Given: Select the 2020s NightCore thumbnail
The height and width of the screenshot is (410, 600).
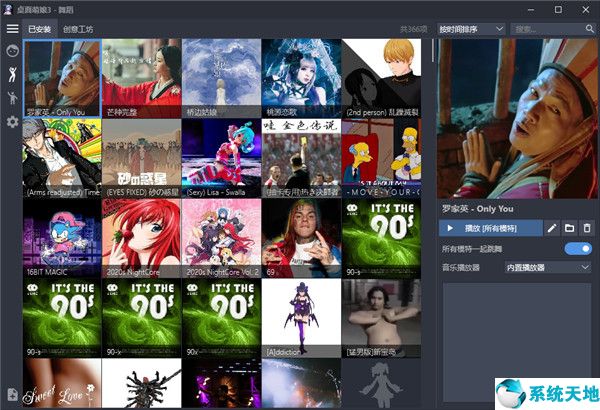Looking at the screenshot, I should coord(142,238).
